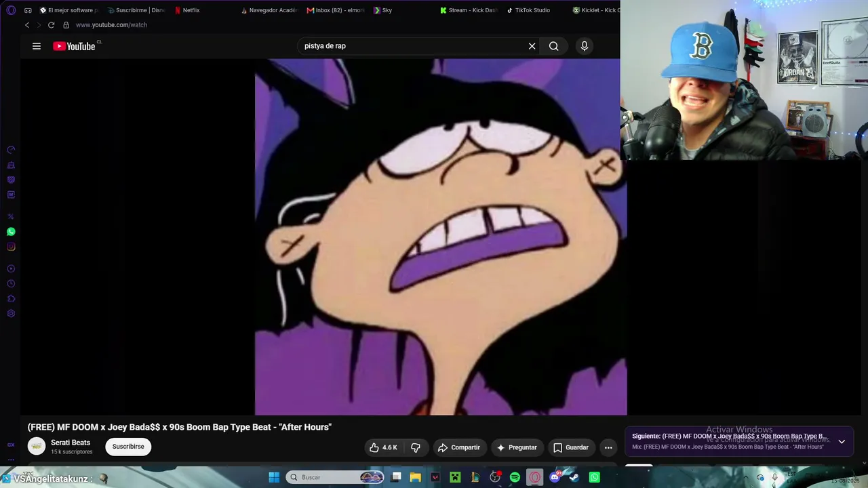The width and height of the screenshot is (868, 488).
Task: Open the Windows Start menu
Action: tap(274, 477)
